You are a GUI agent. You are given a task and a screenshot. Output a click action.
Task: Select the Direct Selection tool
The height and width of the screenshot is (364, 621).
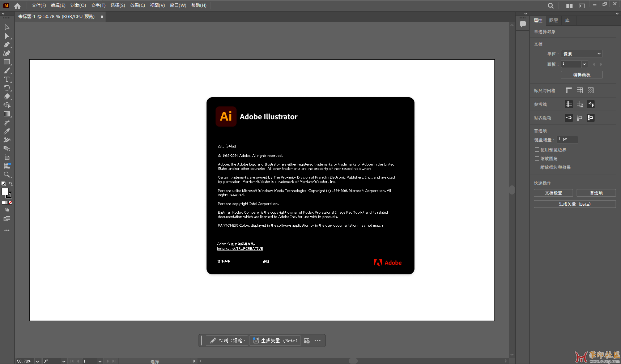[x=7, y=36]
